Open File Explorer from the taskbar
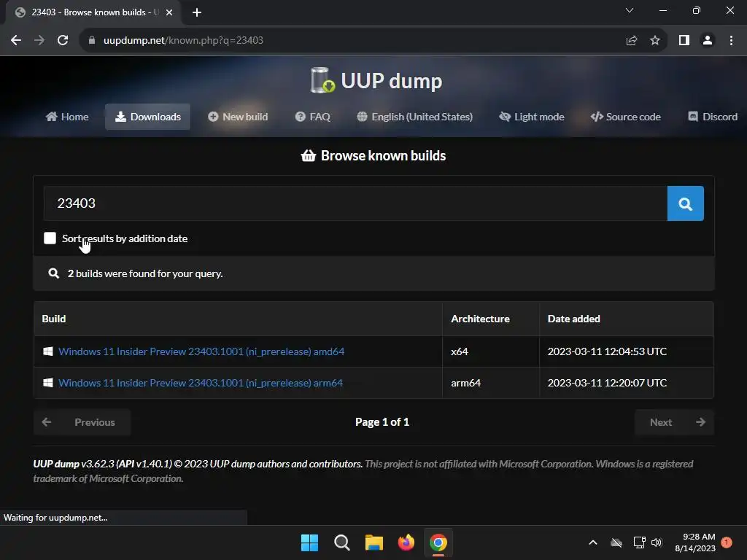The height and width of the screenshot is (560, 747). [x=374, y=542]
